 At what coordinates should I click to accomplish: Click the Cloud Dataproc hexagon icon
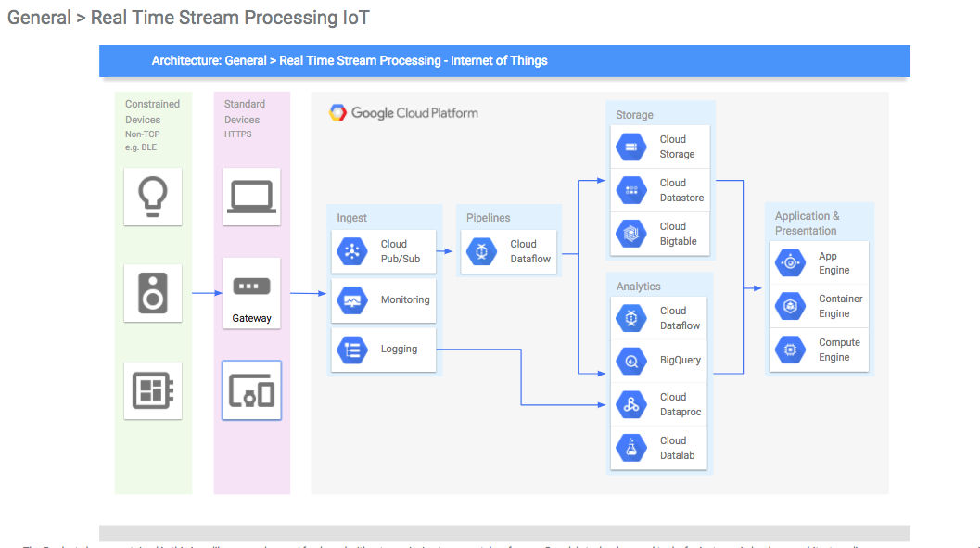pos(631,404)
